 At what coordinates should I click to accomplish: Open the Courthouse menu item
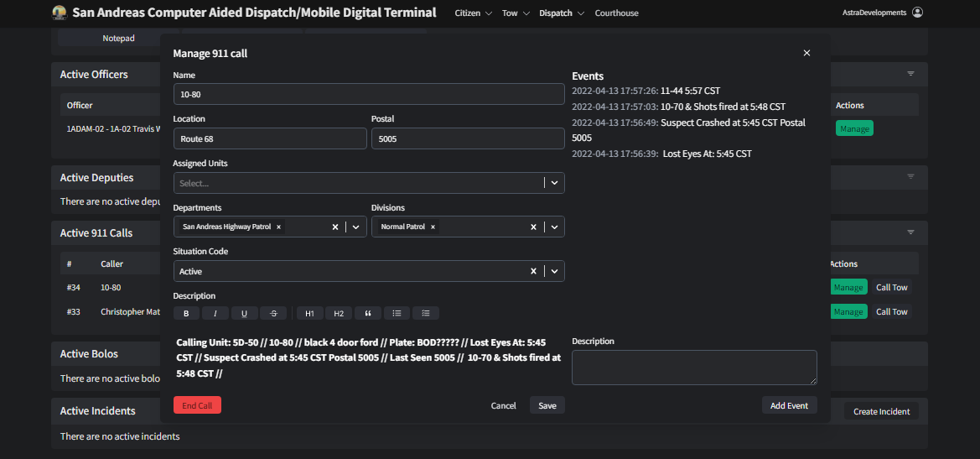pyautogui.click(x=616, y=13)
